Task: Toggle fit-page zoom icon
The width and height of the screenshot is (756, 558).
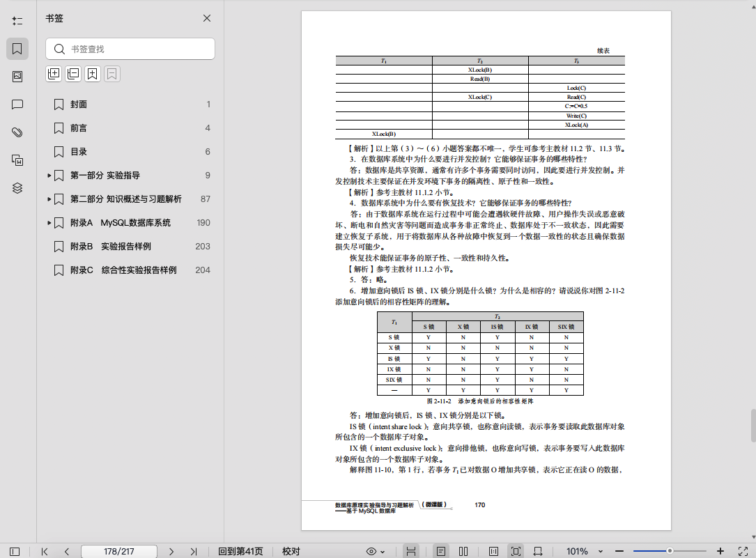Action: tap(516, 551)
